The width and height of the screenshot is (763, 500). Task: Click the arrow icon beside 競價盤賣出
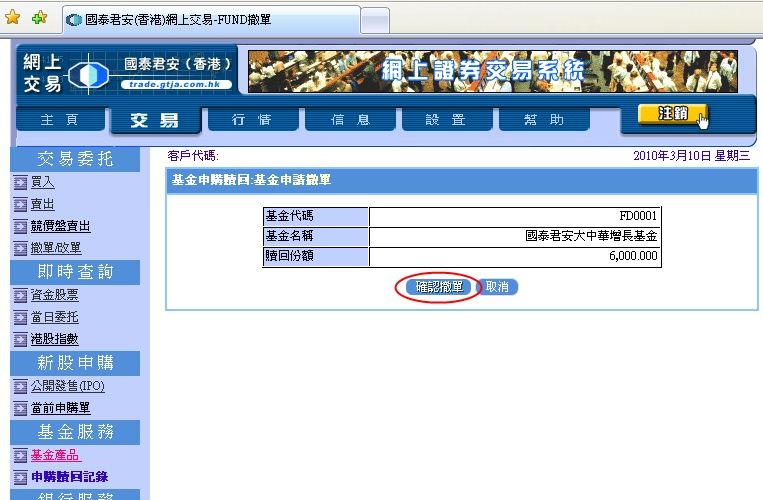(x=20, y=227)
